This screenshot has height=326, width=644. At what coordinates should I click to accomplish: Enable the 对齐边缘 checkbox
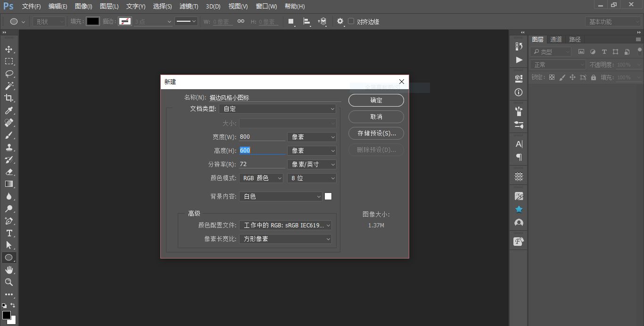[x=351, y=21]
